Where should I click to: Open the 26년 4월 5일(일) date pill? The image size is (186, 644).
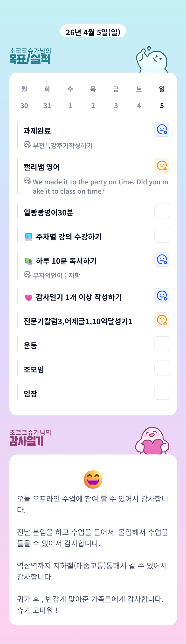[93, 32]
